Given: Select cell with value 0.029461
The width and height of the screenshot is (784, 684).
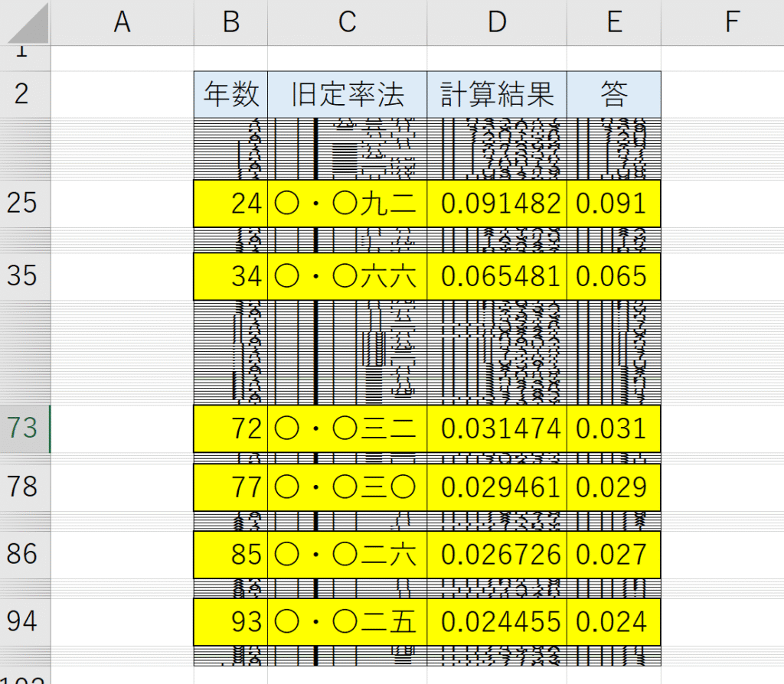Looking at the screenshot, I should coord(496,487).
